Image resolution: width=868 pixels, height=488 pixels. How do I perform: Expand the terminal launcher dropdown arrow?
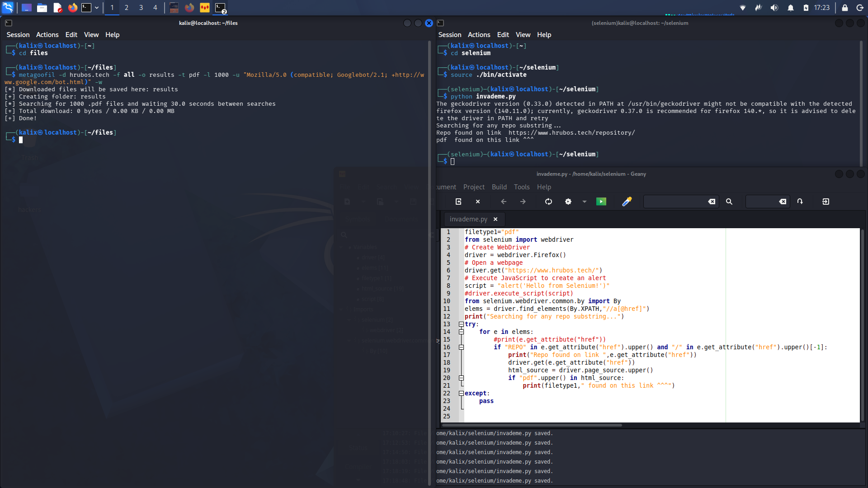click(97, 8)
